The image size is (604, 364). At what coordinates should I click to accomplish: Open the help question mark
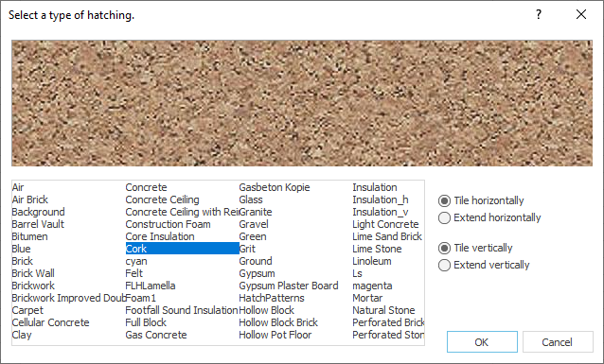(539, 14)
